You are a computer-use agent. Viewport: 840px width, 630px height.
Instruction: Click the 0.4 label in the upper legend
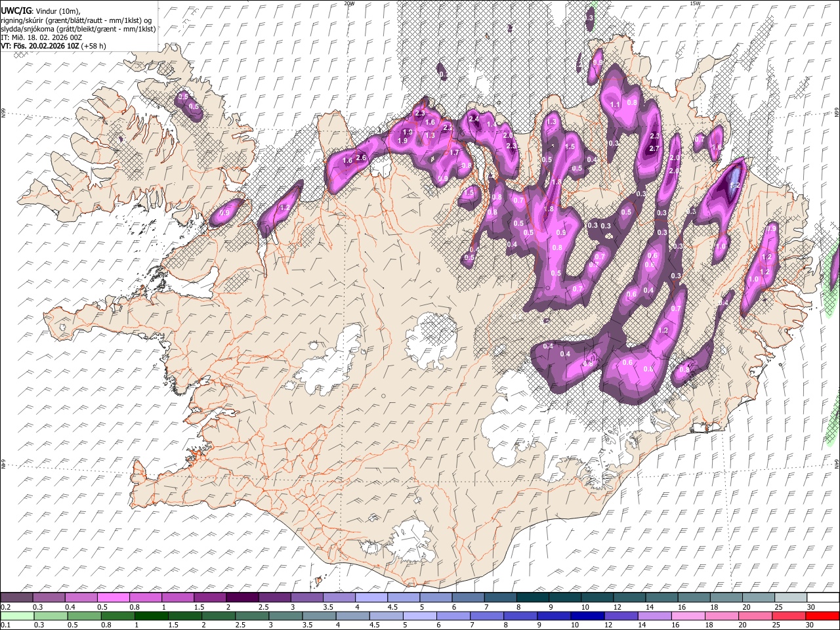(x=70, y=607)
